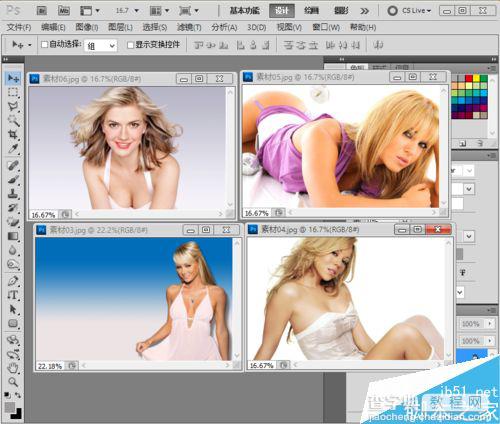Open the 图层(L) menu
The width and height of the screenshot is (500, 424).
(x=120, y=27)
